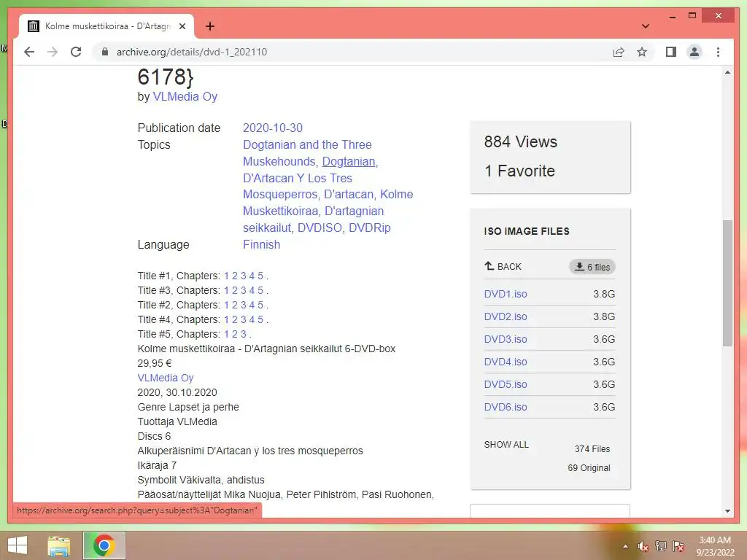The width and height of the screenshot is (747, 560).
Task: Open the underlined Dogtanian topic link
Action: (349, 161)
